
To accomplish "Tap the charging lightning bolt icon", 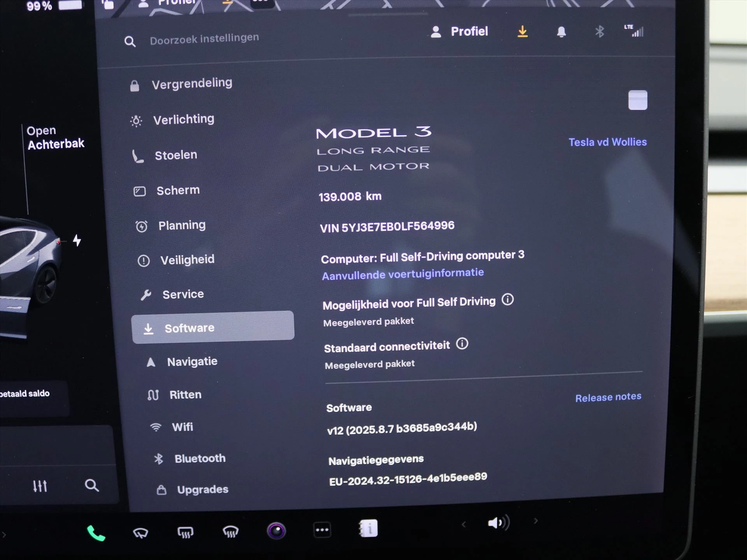I will pos(77,240).
